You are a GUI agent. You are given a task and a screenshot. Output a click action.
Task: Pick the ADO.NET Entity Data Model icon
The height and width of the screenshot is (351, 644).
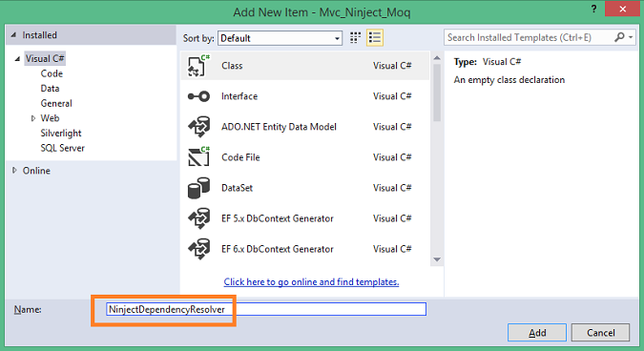(198, 127)
